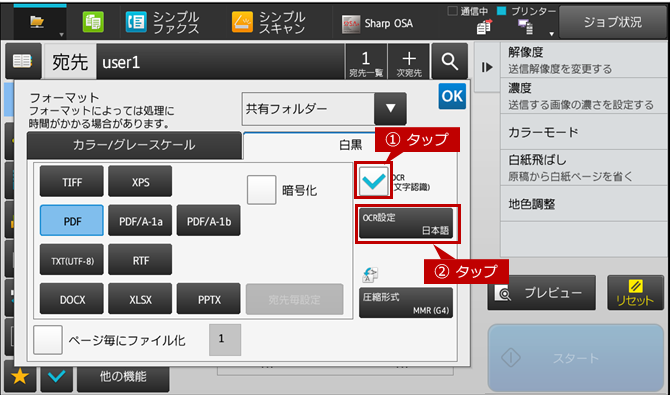The height and width of the screenshot is (396, 670).
Task: Select the user1 destination field
Action: (220, 62)
